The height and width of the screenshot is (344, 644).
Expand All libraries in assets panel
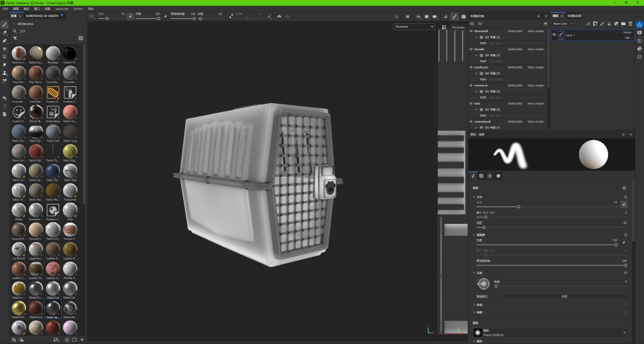point(14,23)
